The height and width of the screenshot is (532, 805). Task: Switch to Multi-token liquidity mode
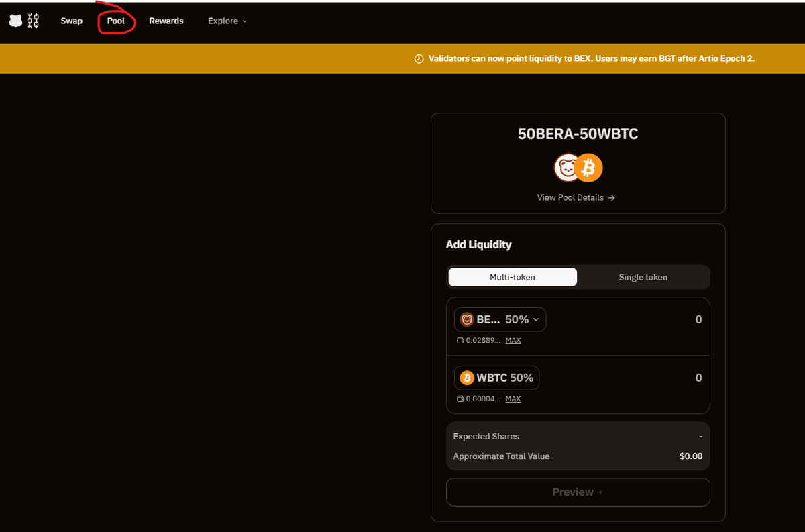[513, 277]
